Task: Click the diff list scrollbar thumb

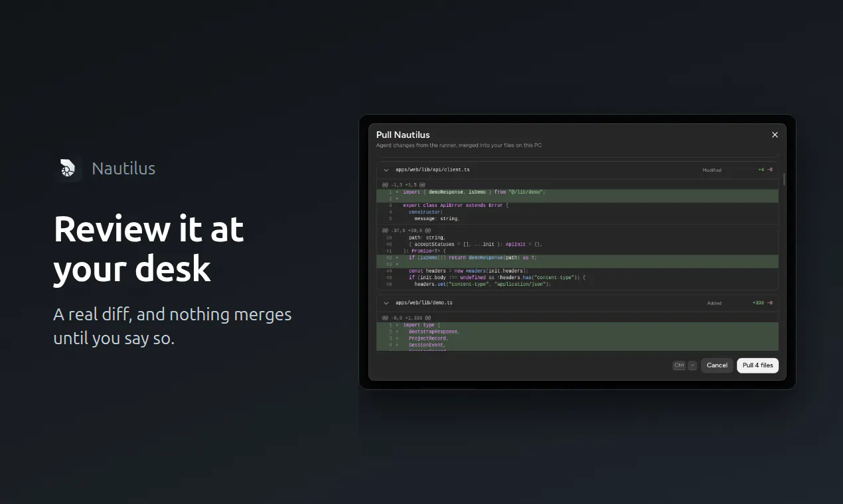Action: pos(784,179)
